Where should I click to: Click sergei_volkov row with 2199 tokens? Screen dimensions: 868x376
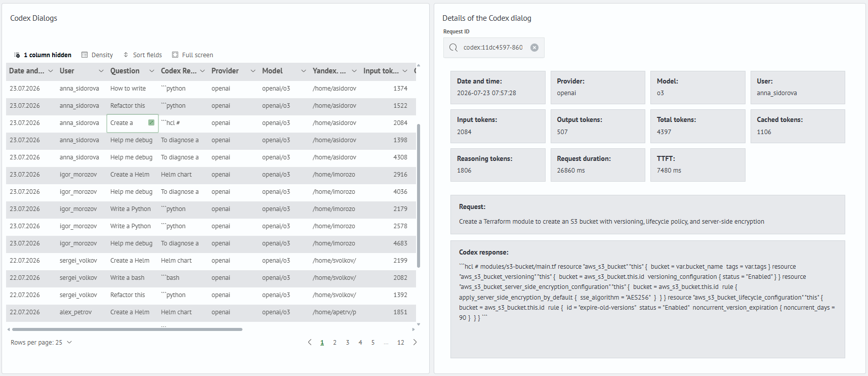pyautogui.click(x=211, y=261)
